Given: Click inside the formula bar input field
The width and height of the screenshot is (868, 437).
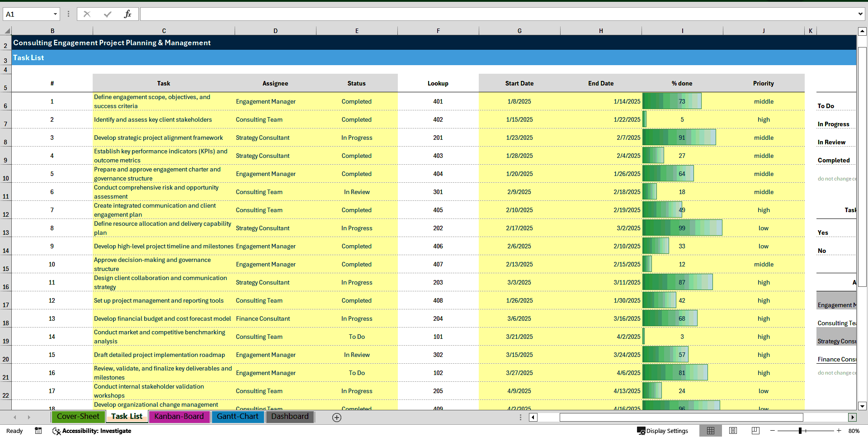Looking at the screenshot, I should (x=362, y=14).
